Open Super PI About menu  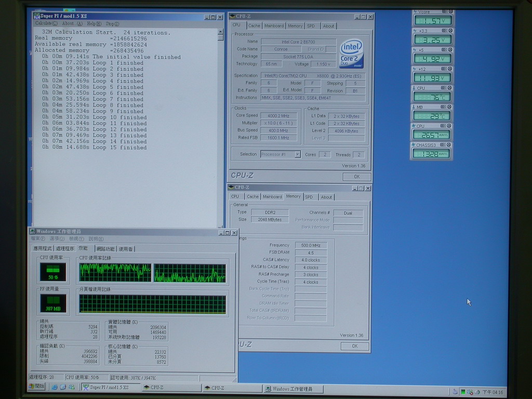[72, 23]
